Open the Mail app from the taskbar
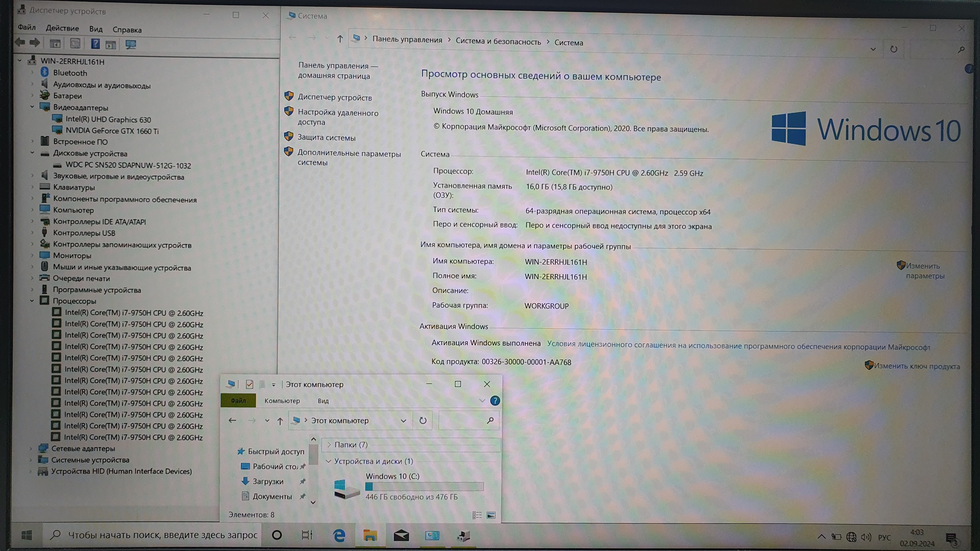980x551 pixels. coord(401,536)
